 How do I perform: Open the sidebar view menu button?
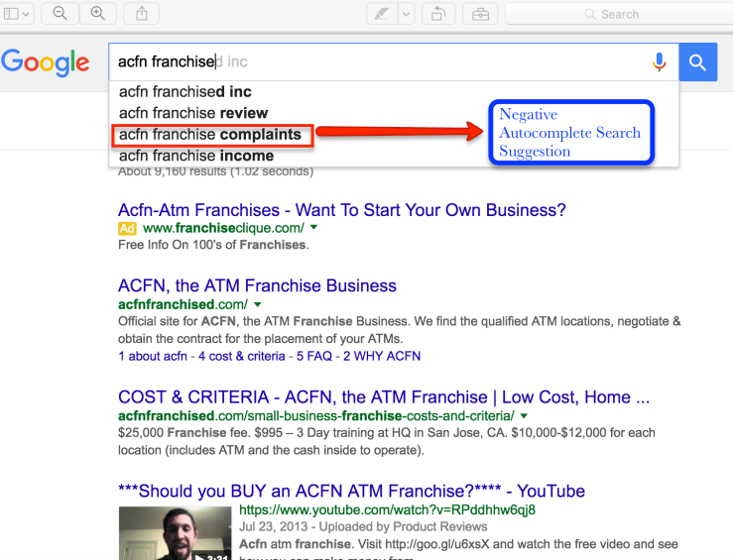tap(18, 14)
